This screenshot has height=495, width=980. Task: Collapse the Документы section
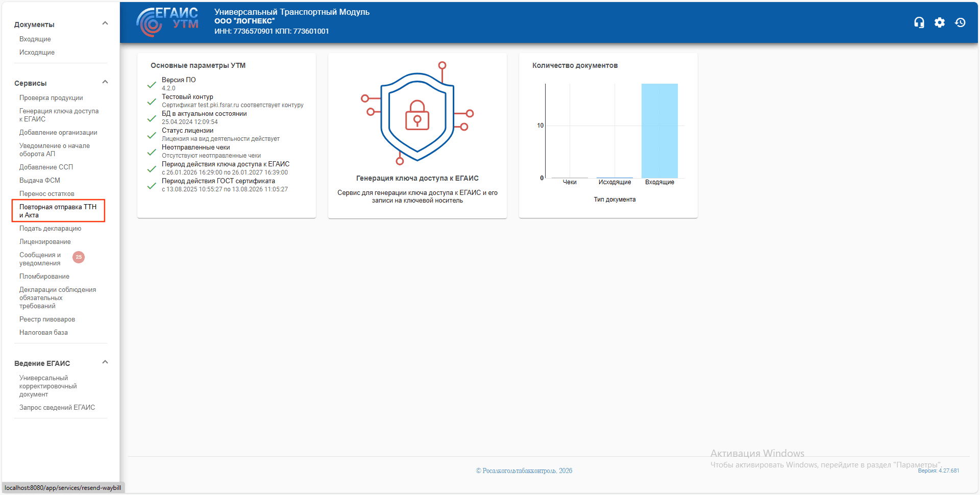(x=105, y=23)
